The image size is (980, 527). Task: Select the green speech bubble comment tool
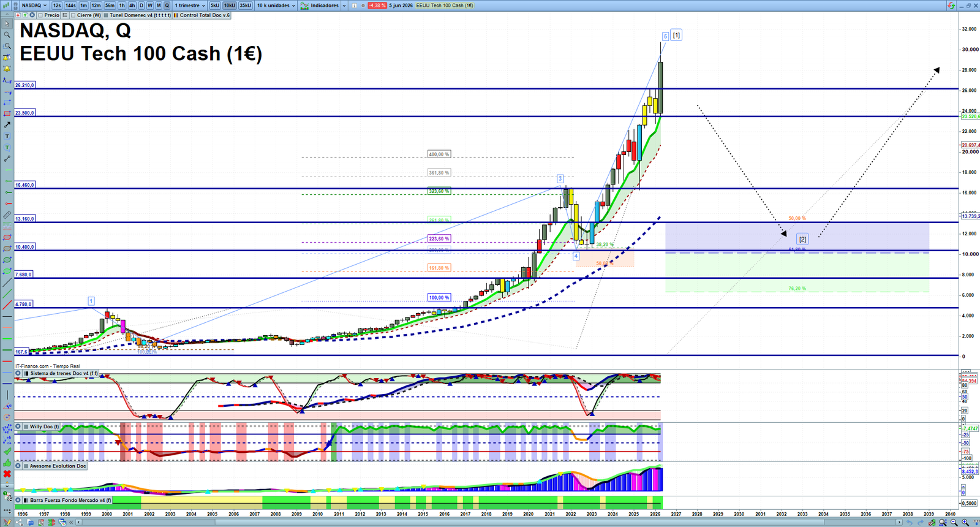[x=7, y=147]
